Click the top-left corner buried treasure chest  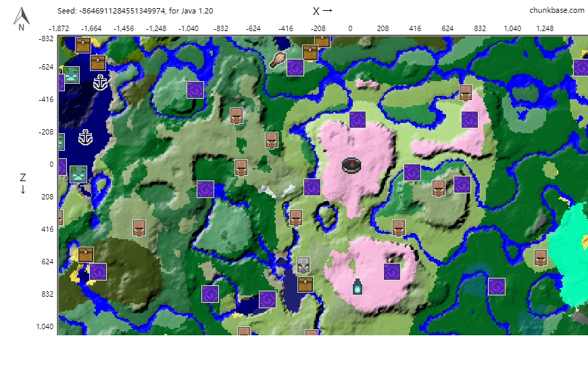[83, 45]
